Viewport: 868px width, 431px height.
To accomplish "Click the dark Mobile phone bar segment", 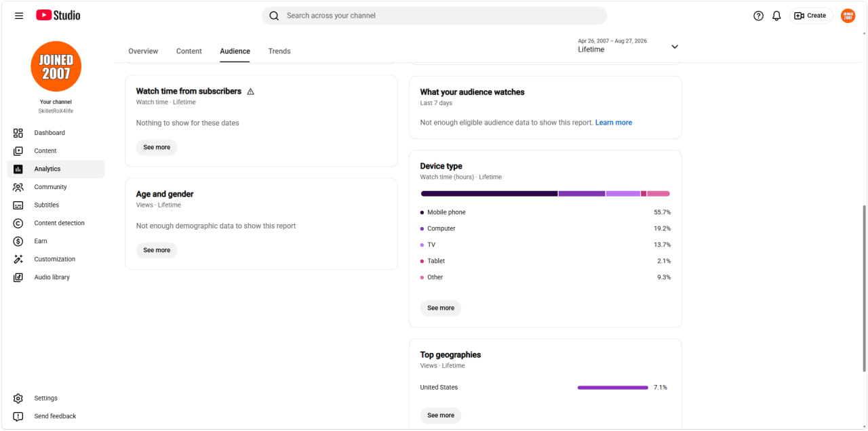I will click(489, 194).
